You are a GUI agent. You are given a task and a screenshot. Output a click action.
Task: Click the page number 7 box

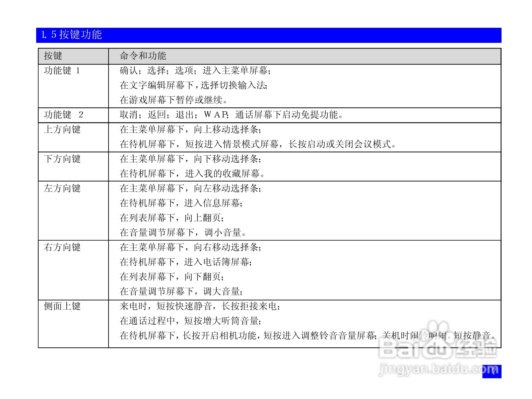pos(492,371)
